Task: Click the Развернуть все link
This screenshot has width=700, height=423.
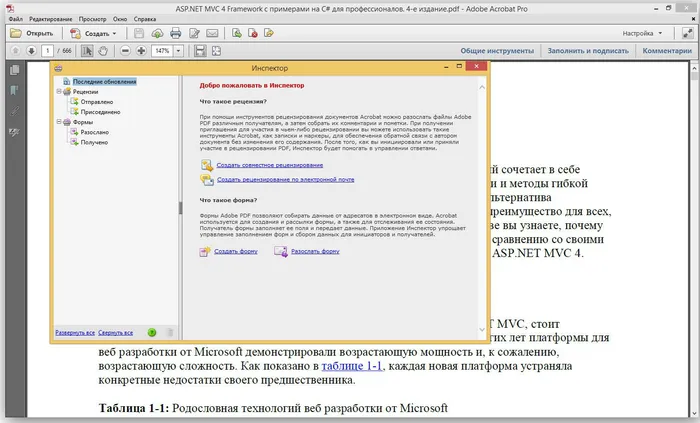Action: (x=75, y=333)
